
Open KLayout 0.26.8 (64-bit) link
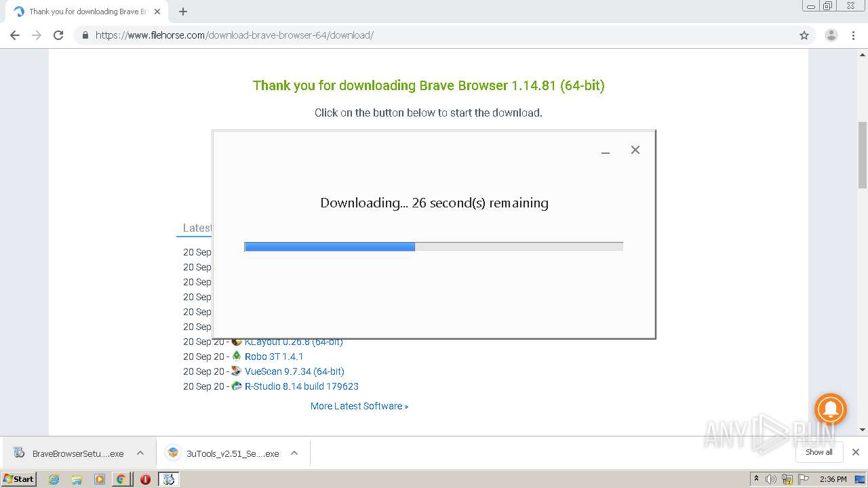(294, 342)
